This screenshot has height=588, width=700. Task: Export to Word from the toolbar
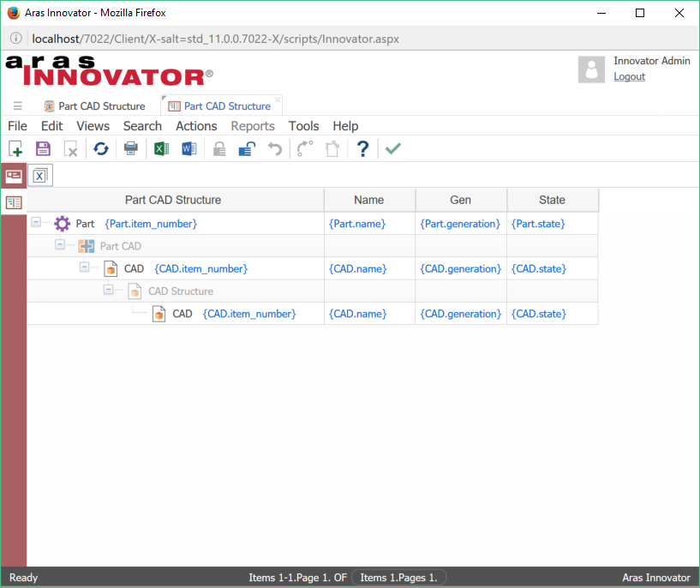[188, 149]
